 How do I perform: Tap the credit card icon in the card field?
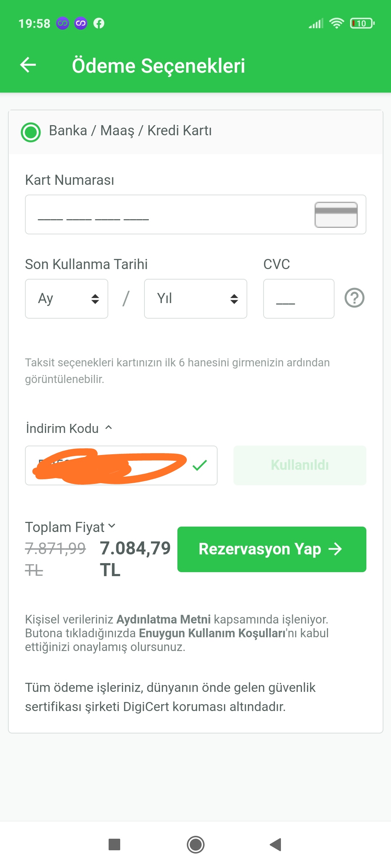click(336, 215)
